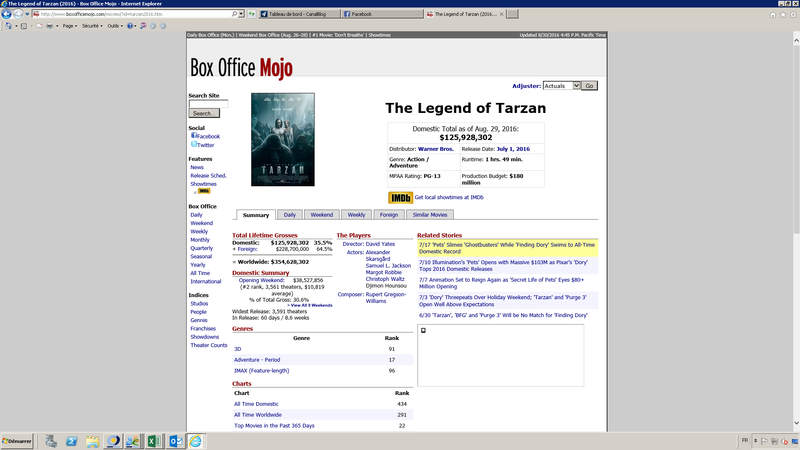This screenshot has height=450, width=800.
Task: Refresh the page with the green arrows icon
Action: pyautogui.click(x=252, y=14)
